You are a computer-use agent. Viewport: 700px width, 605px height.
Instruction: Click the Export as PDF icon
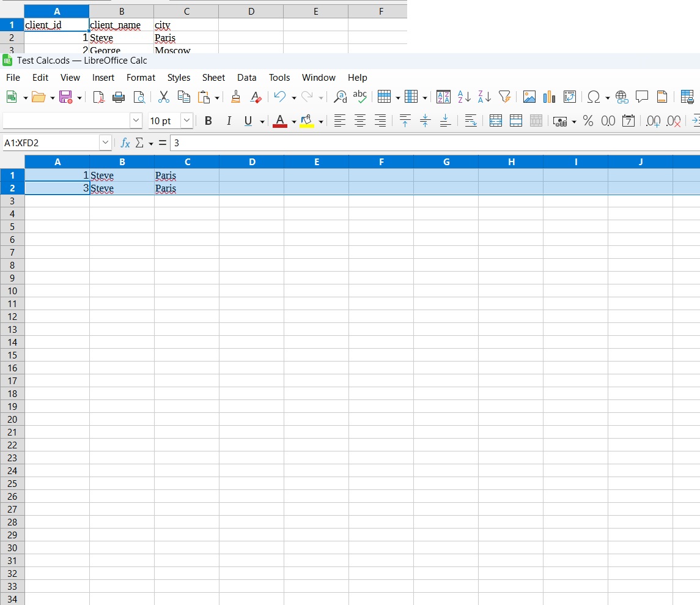(x=98, y=97)
